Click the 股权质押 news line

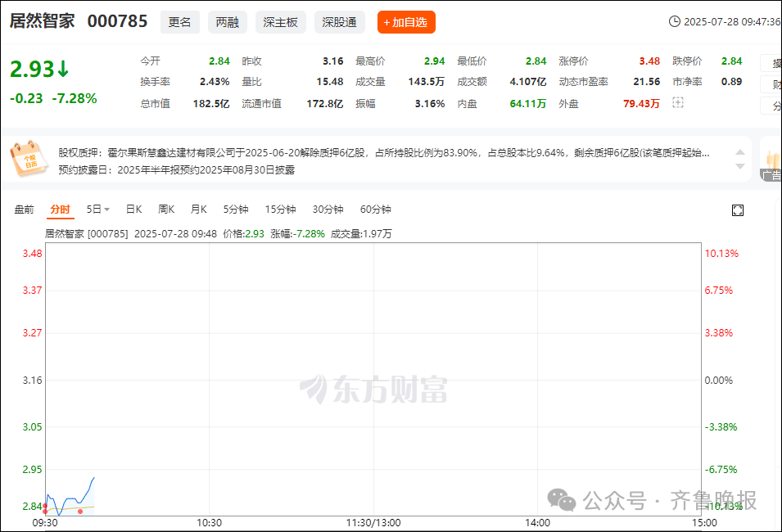(384, 152)
